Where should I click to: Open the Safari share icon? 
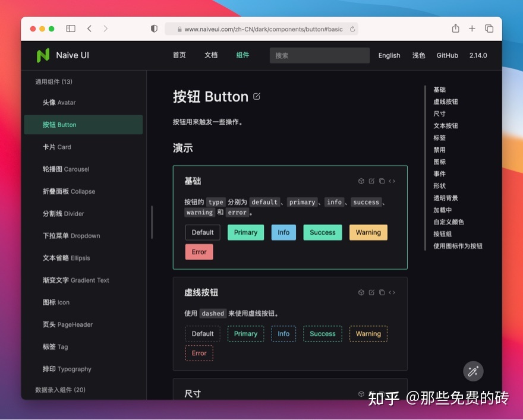coord(456,29)
